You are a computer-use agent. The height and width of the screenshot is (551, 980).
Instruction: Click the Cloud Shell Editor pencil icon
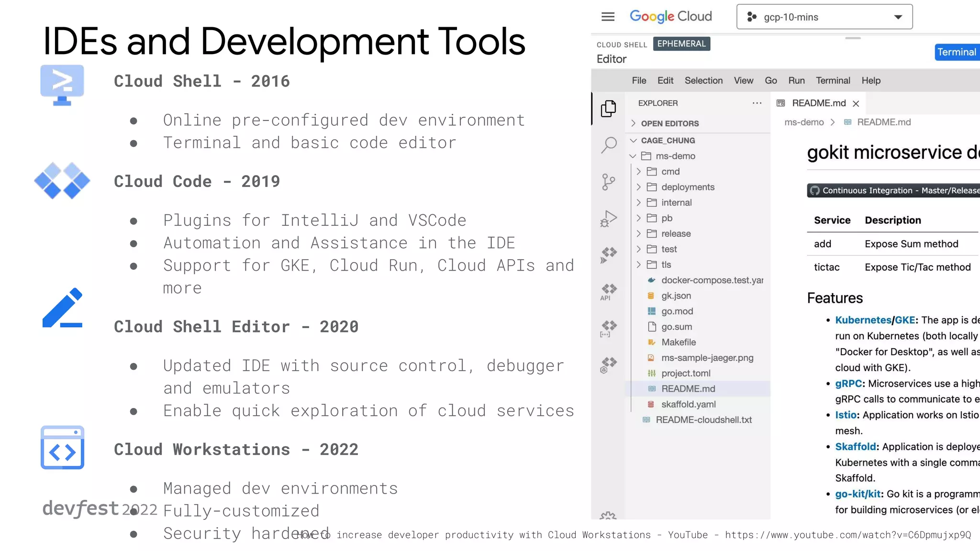click(x=62, y=308)
